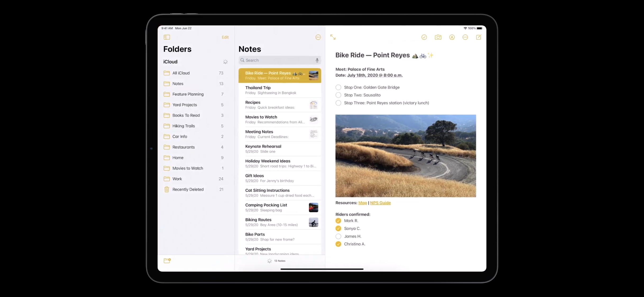This screenshot has width=644, height=297.
Task: Tap the dictation microphone in search
Action: click(317, 60)
